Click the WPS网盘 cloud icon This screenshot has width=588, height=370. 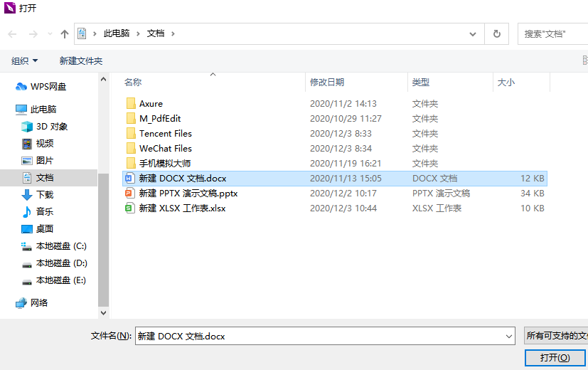pyautogui.click(x=21, y=87)
